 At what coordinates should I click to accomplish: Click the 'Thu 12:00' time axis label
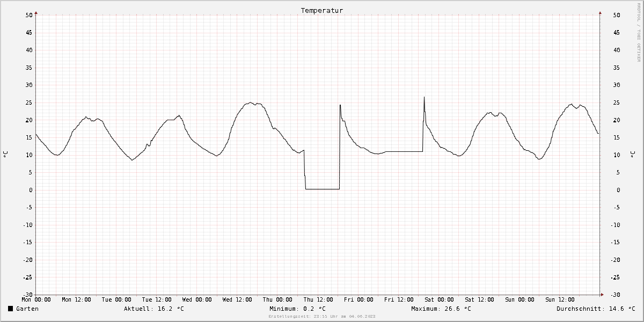pos(318,299)
